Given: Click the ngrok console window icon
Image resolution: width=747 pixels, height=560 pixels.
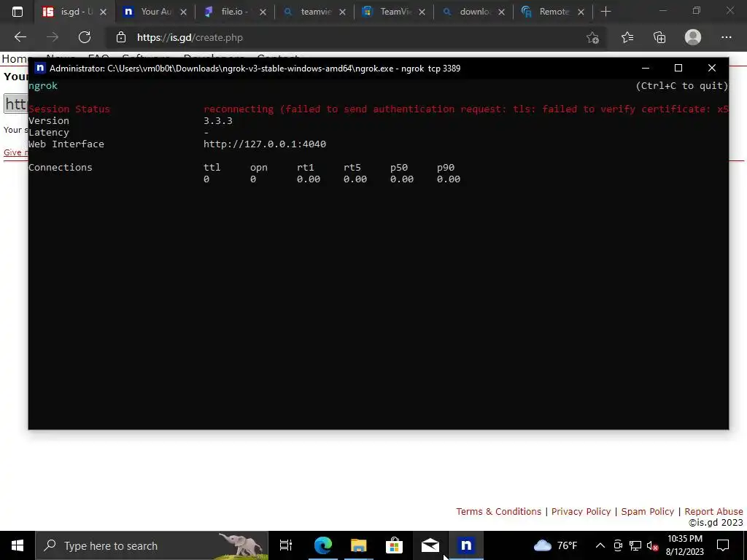Looking at the screenshot, I should click(x=40, y=68).
